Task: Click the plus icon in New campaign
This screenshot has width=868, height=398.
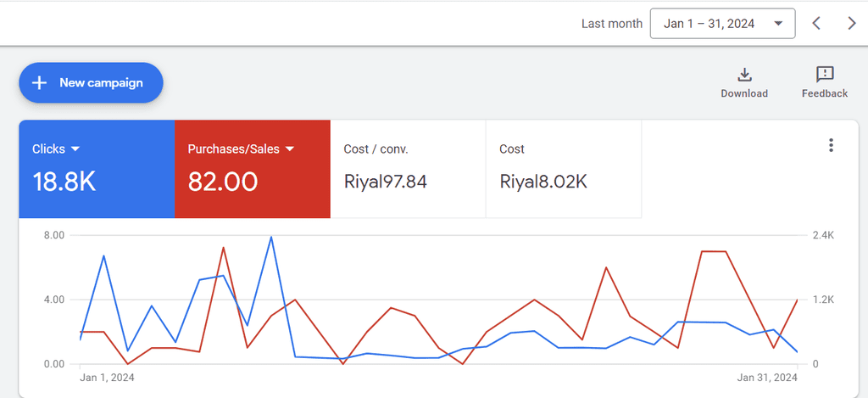Action: point(39,83)
